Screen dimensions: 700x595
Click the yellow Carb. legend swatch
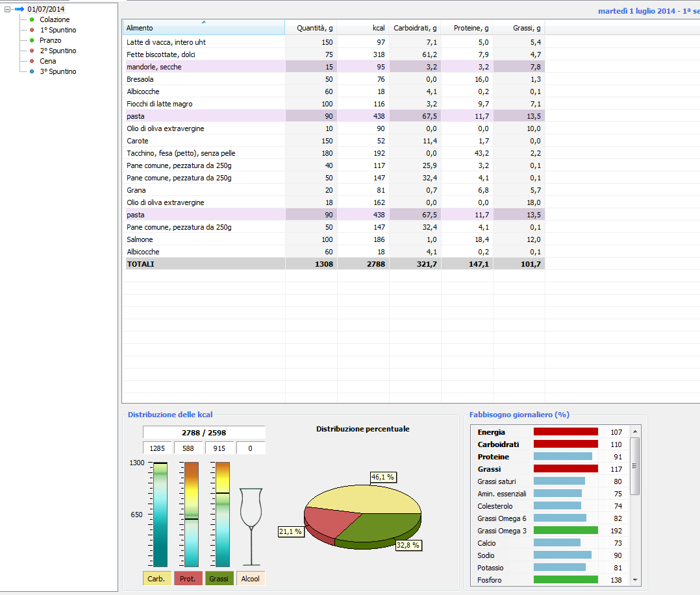(x=156, y=579)
